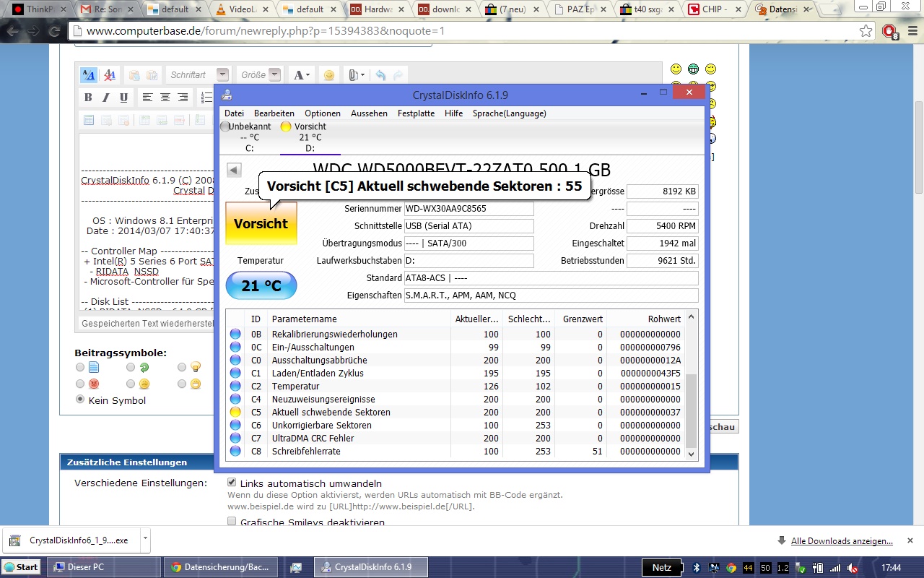The height and width of the screenshot is (578, 924).
Task: Toggle bold formatting in the forum editor
Action: pyautogui.click(x=88, y=98)
